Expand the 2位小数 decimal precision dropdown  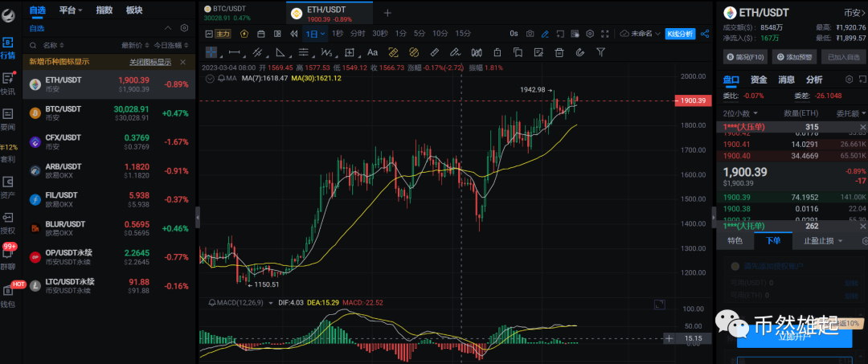(739, 113)
